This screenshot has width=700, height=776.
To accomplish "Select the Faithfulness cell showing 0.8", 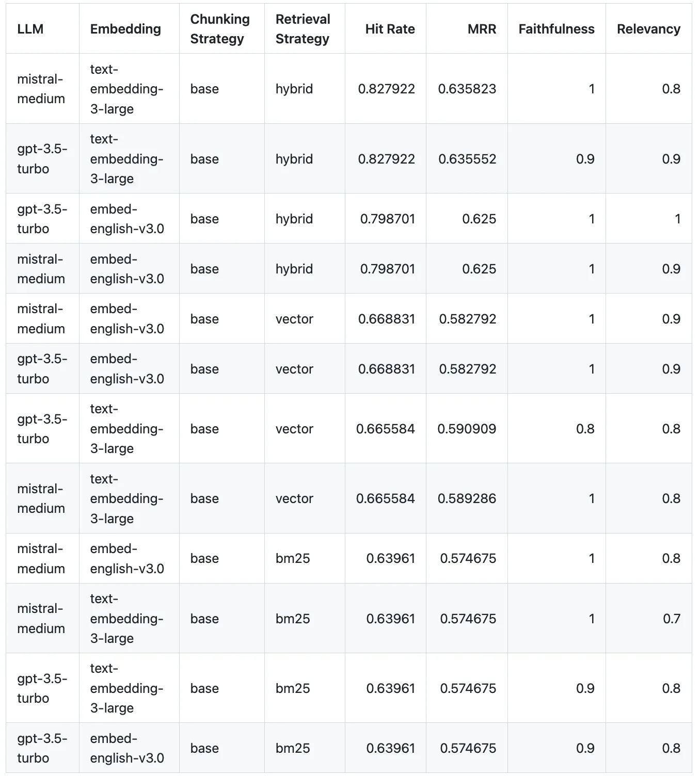I will (x=585, y=429).
